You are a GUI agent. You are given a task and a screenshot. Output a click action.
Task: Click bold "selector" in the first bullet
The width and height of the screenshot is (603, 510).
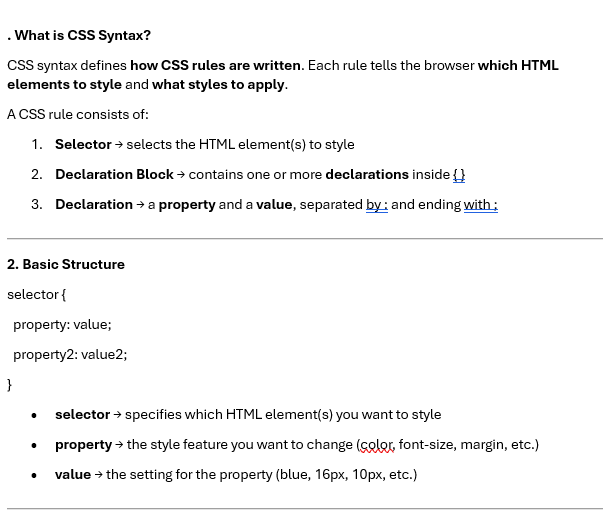tap(82, 415)
